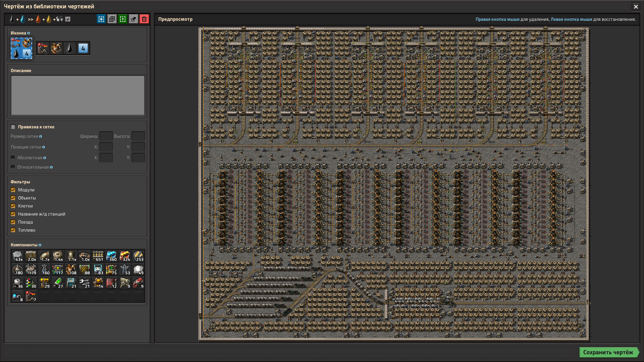
Task: Click the rail signal component showing 30
Action: (31, 283)
